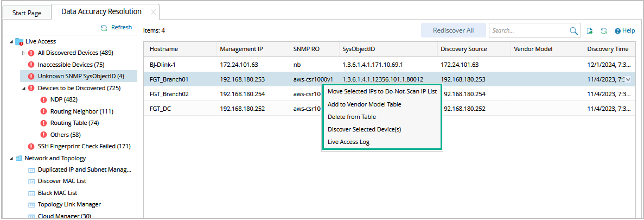Open SSH Fingerprint Check Failed node
The image size is (644, 220).
tap(84, 146)
